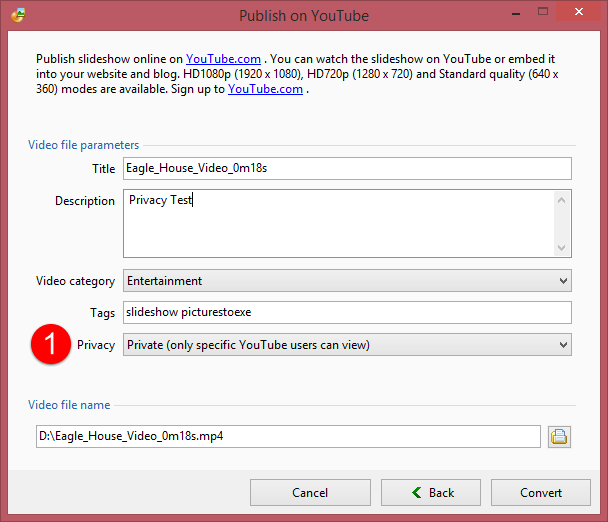Click the Video category label
Viewport: 608px width, 522px height.
click(75, 281)
